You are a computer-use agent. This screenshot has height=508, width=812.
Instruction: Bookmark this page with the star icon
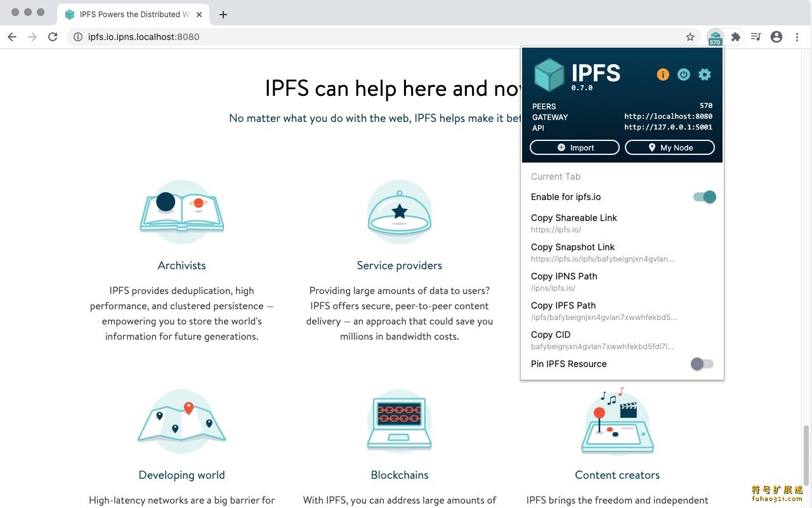pyautogui.click(x=690, y=37)
